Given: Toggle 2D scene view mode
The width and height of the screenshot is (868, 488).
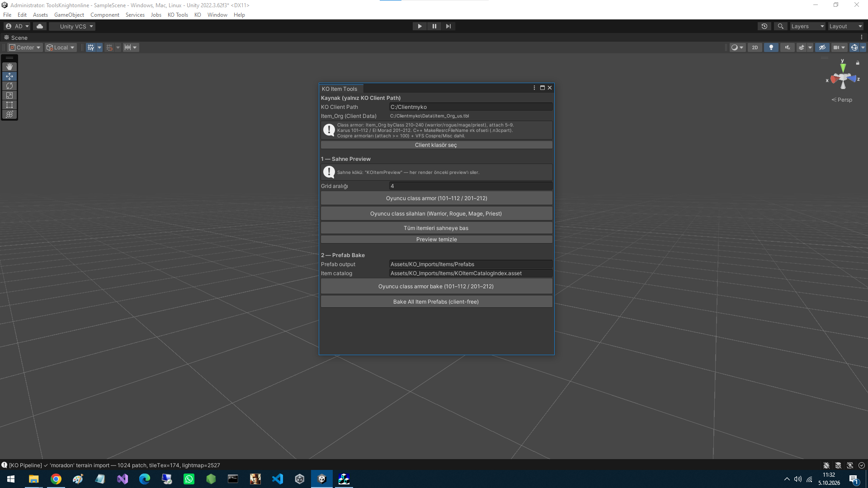Looking at the screenshot, I should (x=755, y=47).
